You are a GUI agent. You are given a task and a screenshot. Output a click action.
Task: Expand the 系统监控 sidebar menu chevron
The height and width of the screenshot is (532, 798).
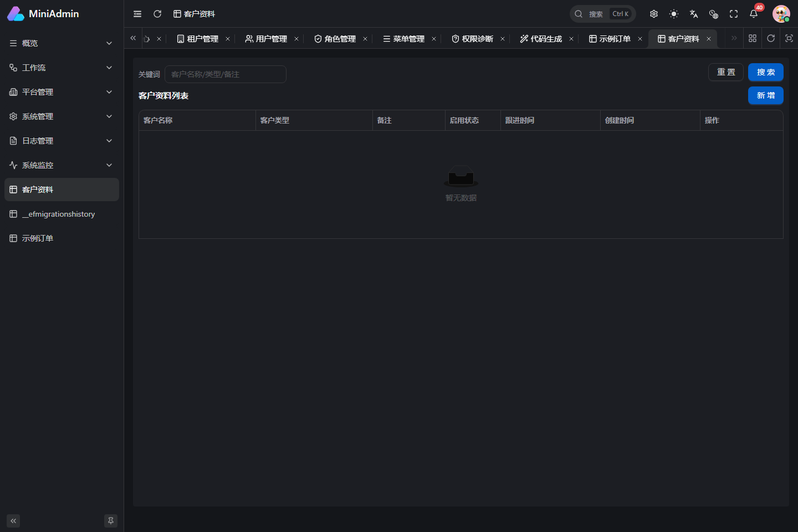coord(109,165)
